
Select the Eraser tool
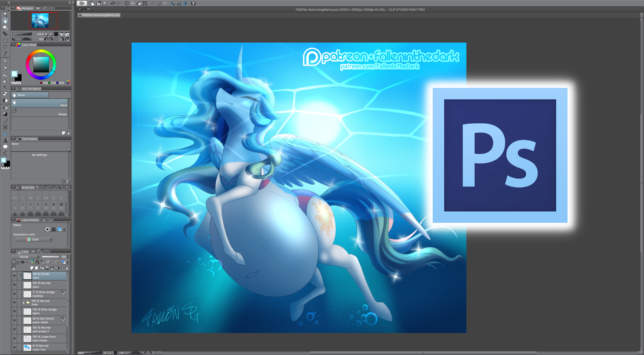click(x=5, y=93)
